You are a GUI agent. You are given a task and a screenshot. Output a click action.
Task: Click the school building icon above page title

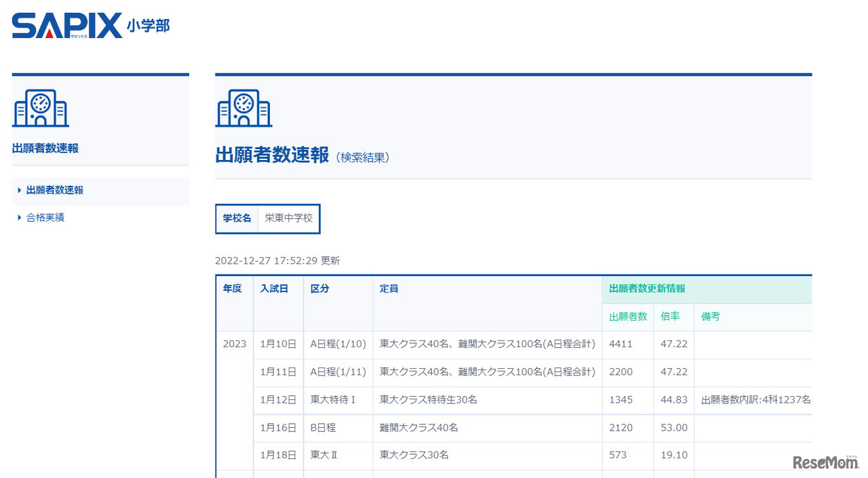tap(243, 108)
